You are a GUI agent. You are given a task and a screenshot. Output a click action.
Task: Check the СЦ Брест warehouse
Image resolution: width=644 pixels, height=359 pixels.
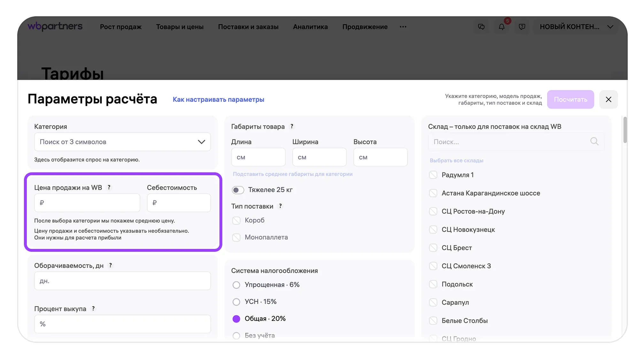[433, 248]
